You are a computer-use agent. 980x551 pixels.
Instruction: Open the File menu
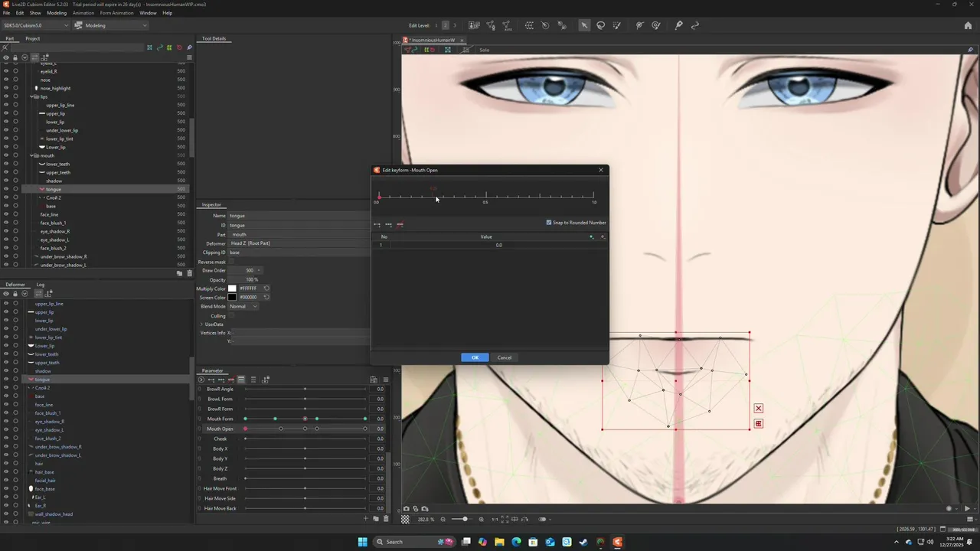click(7, 13)
